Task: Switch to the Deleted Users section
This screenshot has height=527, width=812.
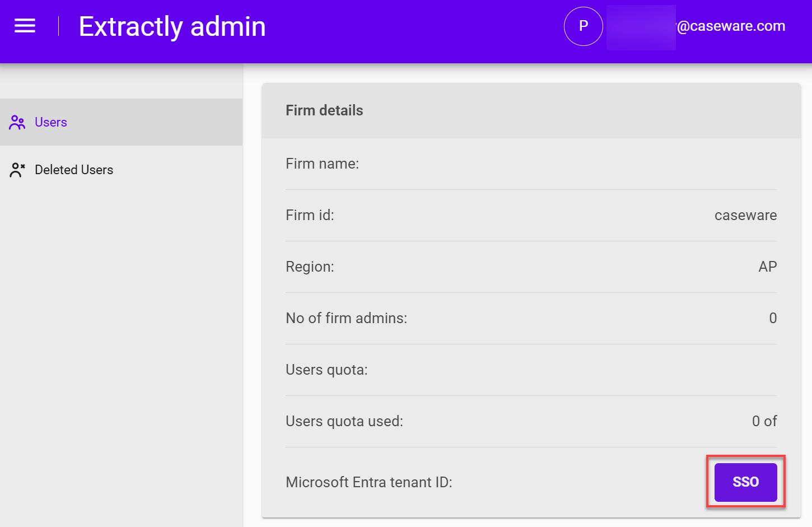Action: [x=73, y=169]
